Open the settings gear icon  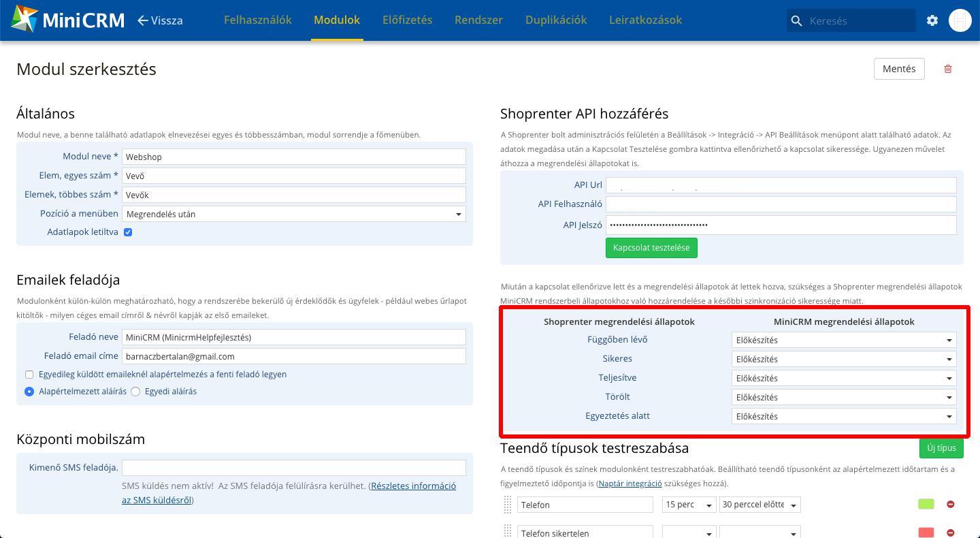(932, 20)
